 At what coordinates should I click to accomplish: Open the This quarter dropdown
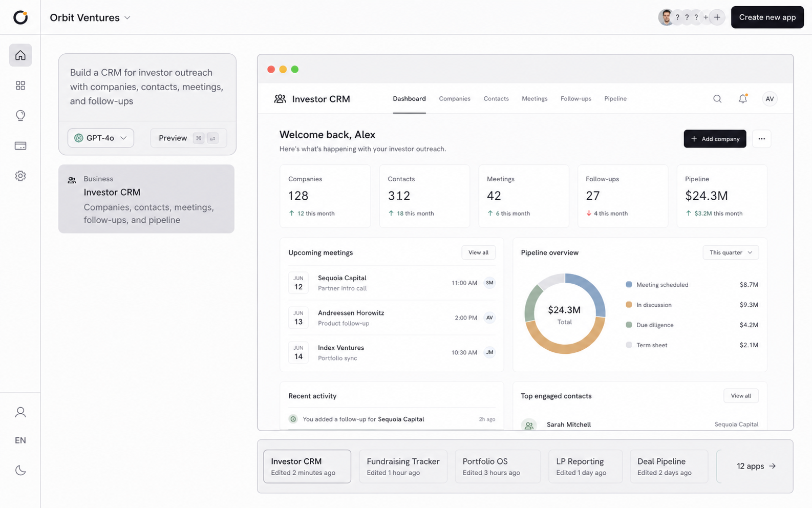tap(731, 252)
